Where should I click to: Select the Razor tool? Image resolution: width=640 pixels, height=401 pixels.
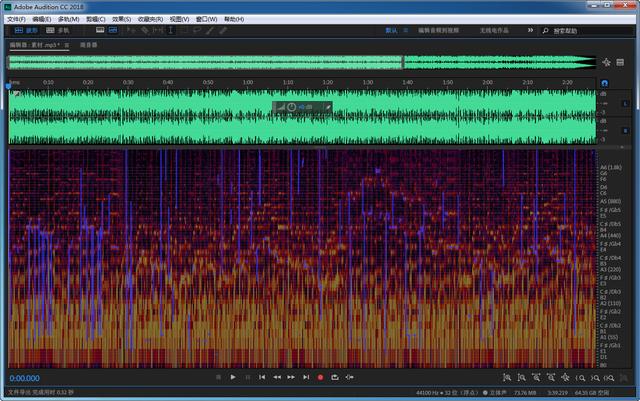click(144, 31)
